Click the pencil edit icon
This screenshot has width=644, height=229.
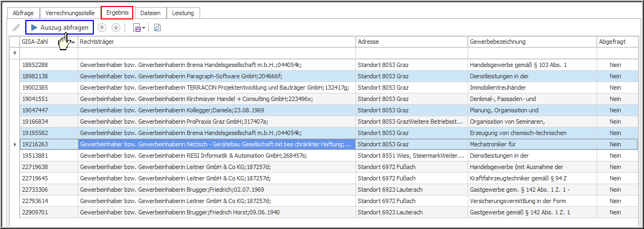[x=16, y=28]
